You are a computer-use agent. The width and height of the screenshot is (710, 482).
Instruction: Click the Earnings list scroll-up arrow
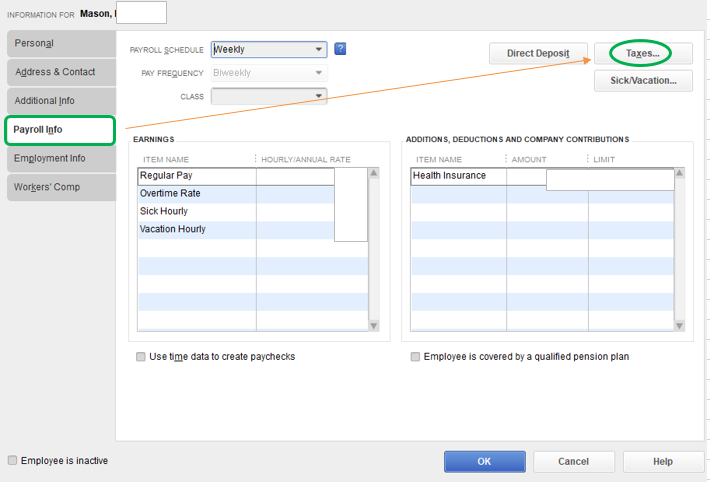coord(374,173)
